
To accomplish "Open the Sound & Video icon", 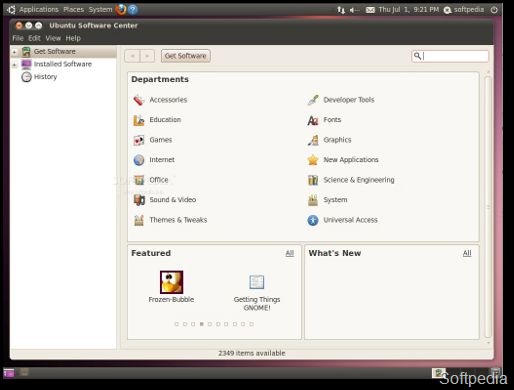I will [139, 200].
